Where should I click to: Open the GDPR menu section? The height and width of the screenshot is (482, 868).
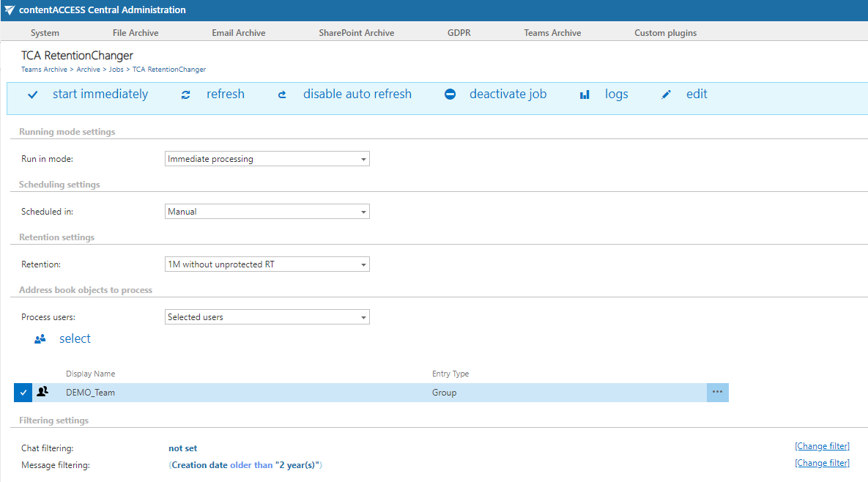click(x=459, y=32)
